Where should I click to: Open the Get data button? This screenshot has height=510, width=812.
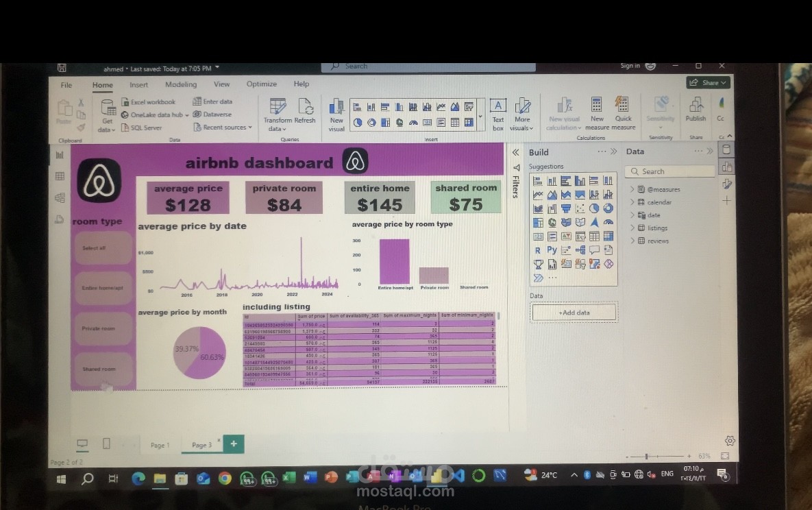tap(107, 115)
